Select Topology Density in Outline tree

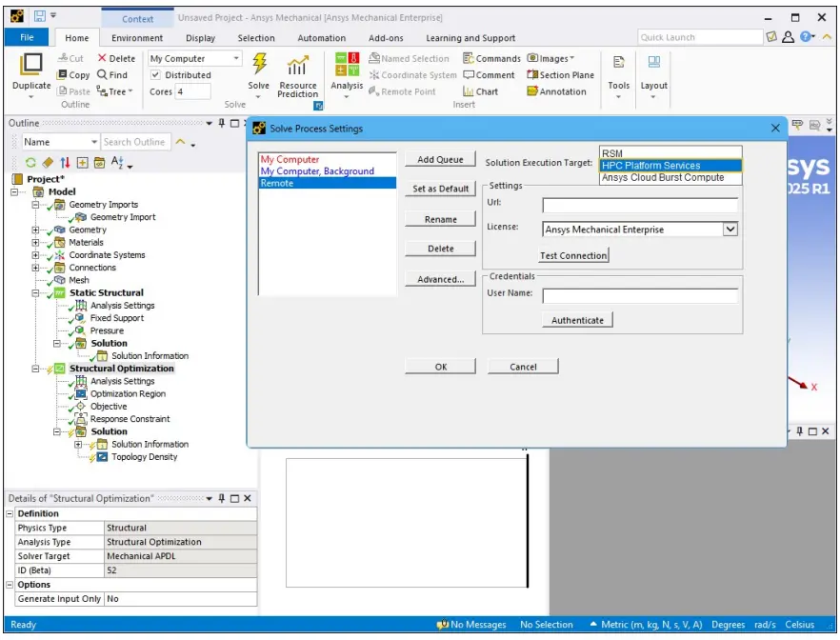click(x=144, y=457)
